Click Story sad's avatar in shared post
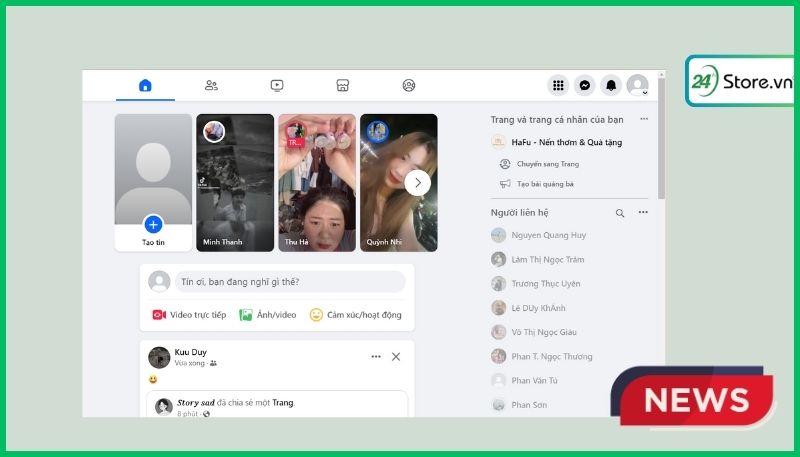Viewport: 800px width, 457px height. pos(164,407)
